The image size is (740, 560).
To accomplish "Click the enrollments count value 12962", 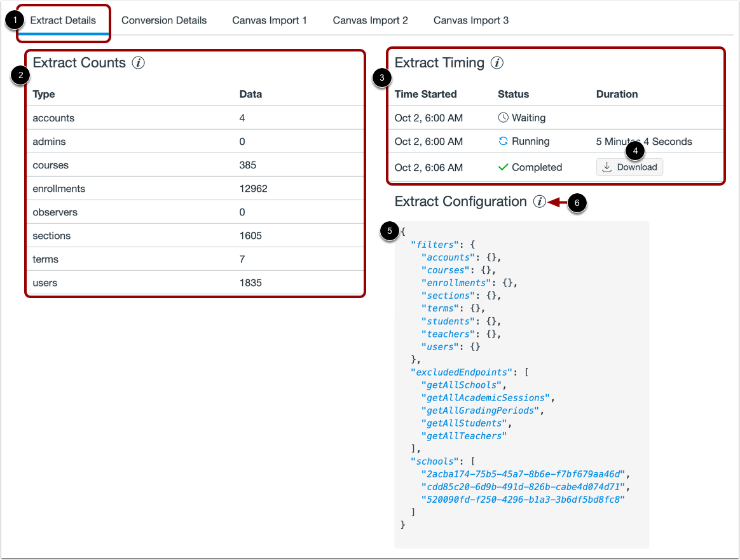I will pos(254,189).
